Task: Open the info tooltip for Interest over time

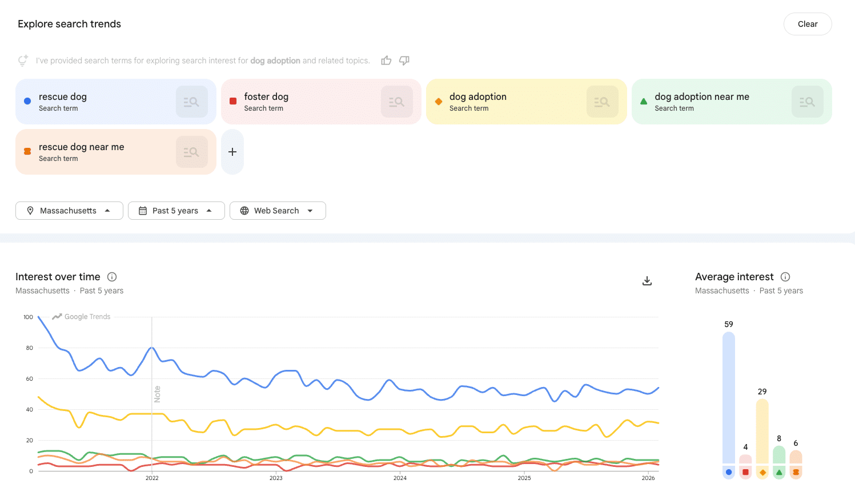Action: (x=112, y=277)
